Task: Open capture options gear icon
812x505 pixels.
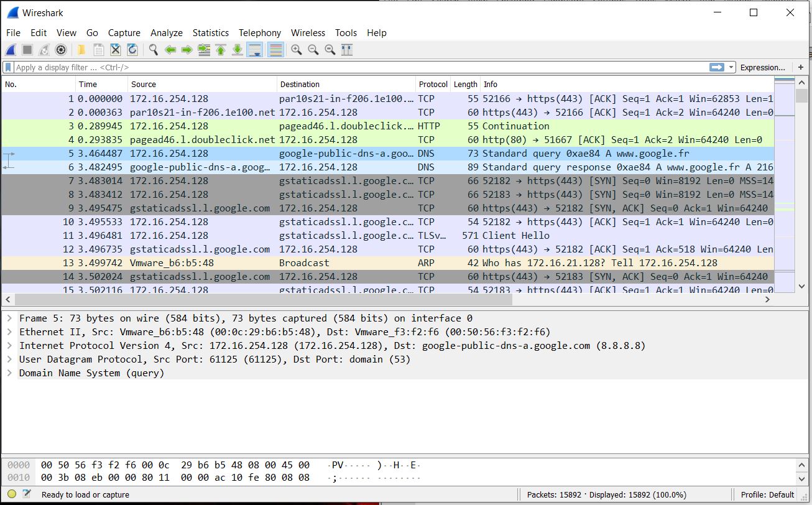Action: point(61,50)
